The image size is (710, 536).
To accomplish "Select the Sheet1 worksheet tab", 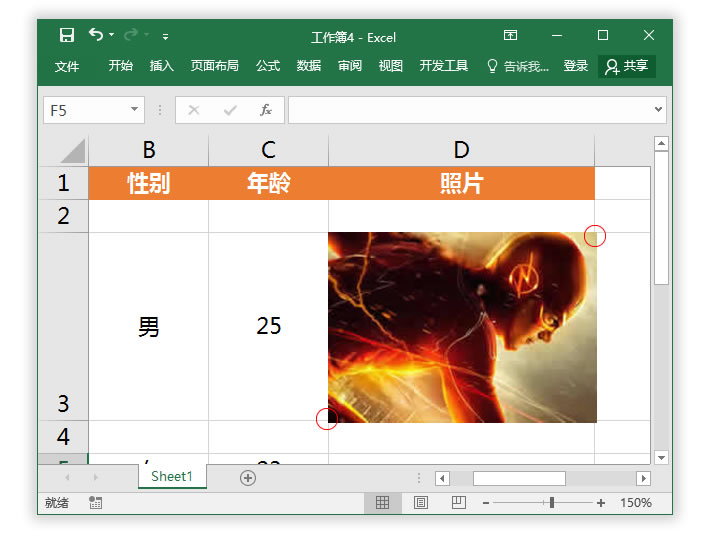I will pos(172,477).
